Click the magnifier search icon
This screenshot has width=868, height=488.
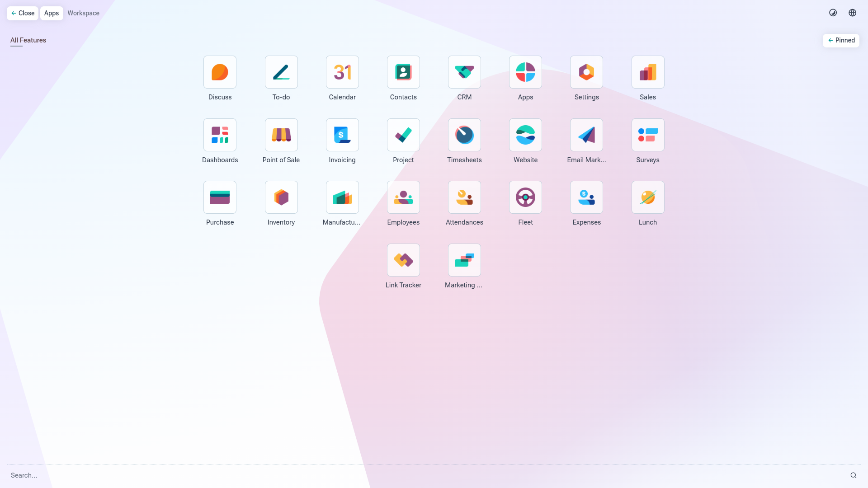[853, 475]
